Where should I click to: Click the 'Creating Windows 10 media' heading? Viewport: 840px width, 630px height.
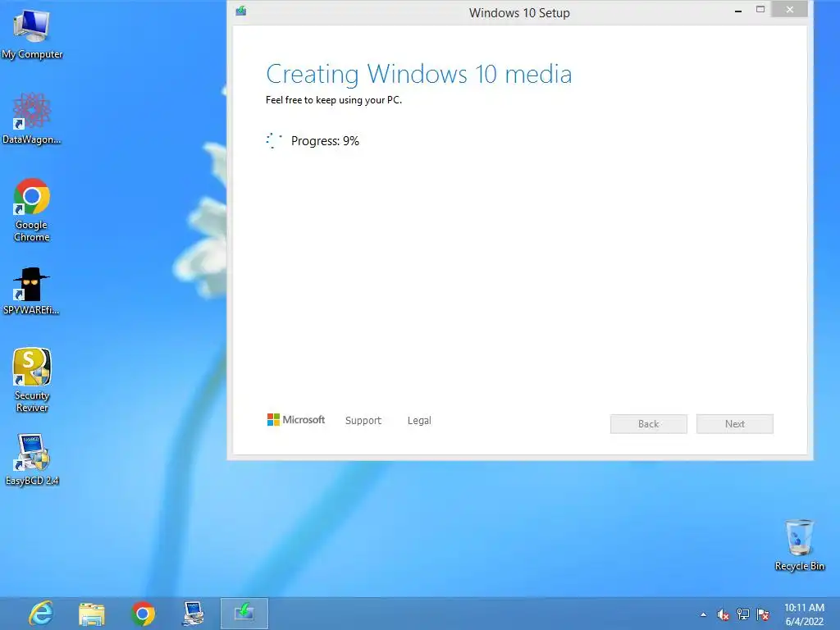click(x=419, y=74)
